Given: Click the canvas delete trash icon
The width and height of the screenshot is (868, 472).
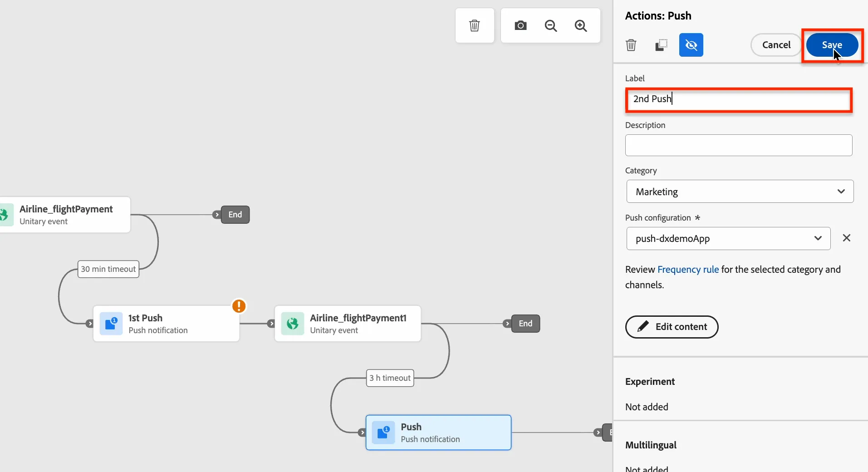Looking at the screenshot, I should pos(474,25).
